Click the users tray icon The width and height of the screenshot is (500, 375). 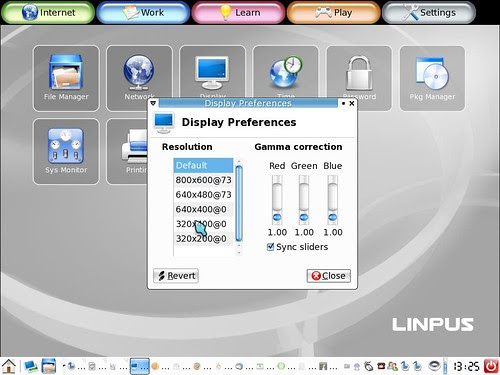392,366
